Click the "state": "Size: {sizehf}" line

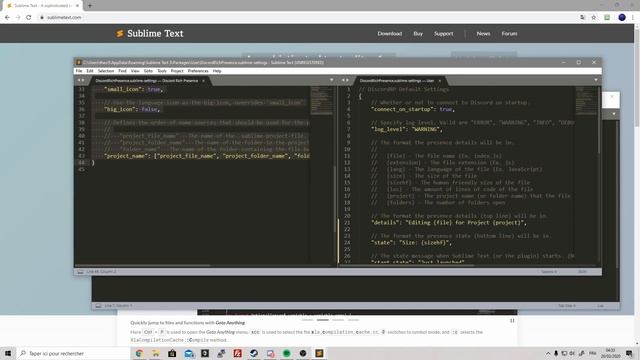(411, 243)
